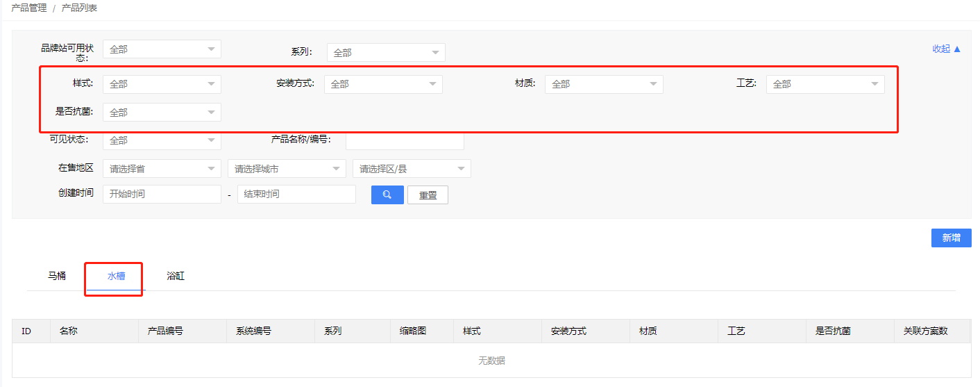Open the 材质 dropdown list
Image resolution: width=980 pixels, height=387 pixels.
point(603,84)
